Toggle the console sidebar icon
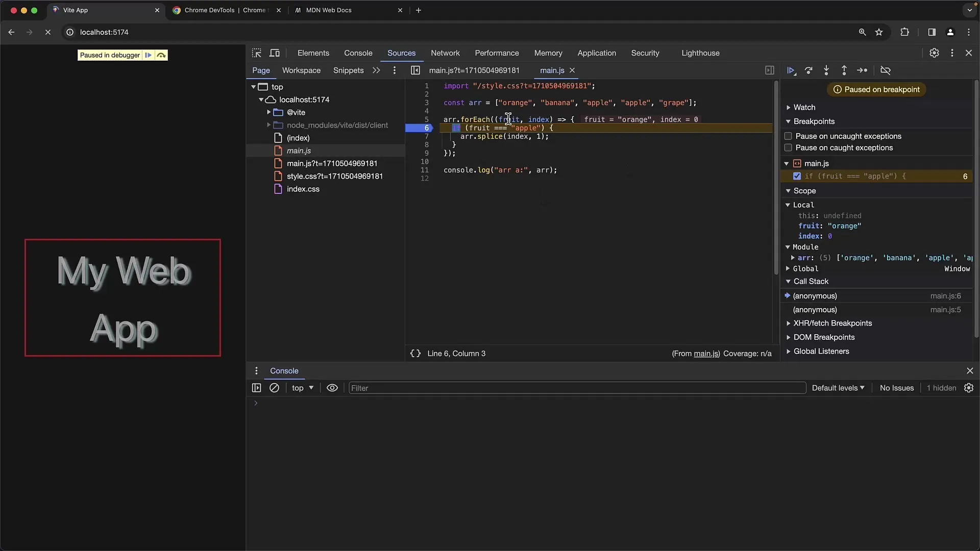Screen dimensions: 980x551 (x=256, y=388)
